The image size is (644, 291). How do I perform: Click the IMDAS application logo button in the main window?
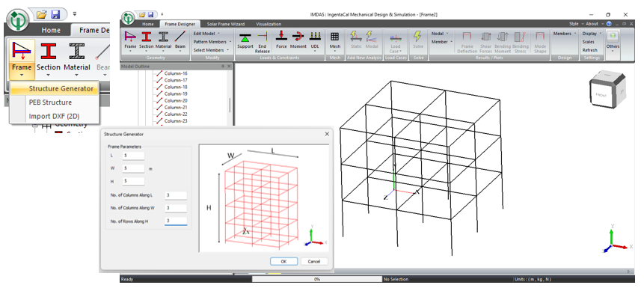[129, 18]
